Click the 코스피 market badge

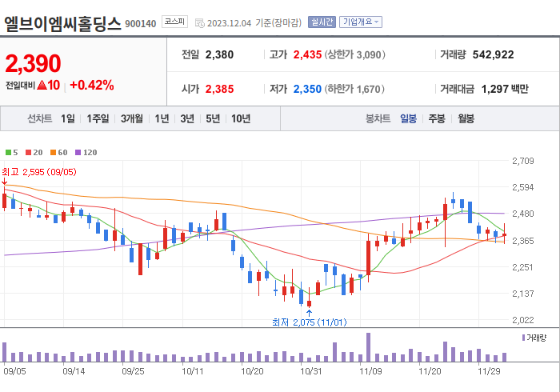pyautogui.click(x=174, y=22)
